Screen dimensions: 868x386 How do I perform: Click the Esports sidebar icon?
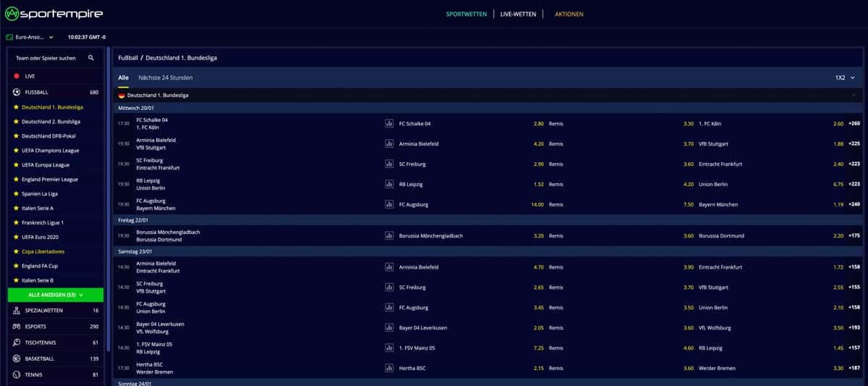pyautogui.click(x=17, y=327)
